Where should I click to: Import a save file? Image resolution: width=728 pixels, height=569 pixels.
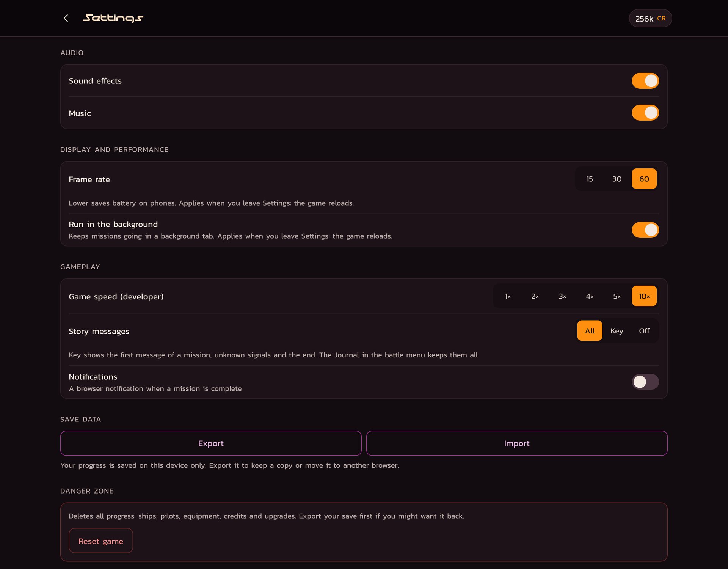tap(517, 443)
